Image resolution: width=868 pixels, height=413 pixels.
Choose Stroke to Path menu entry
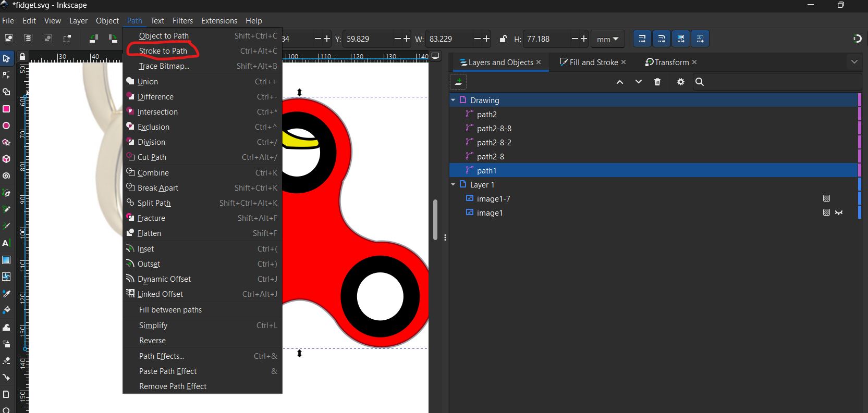163,51
